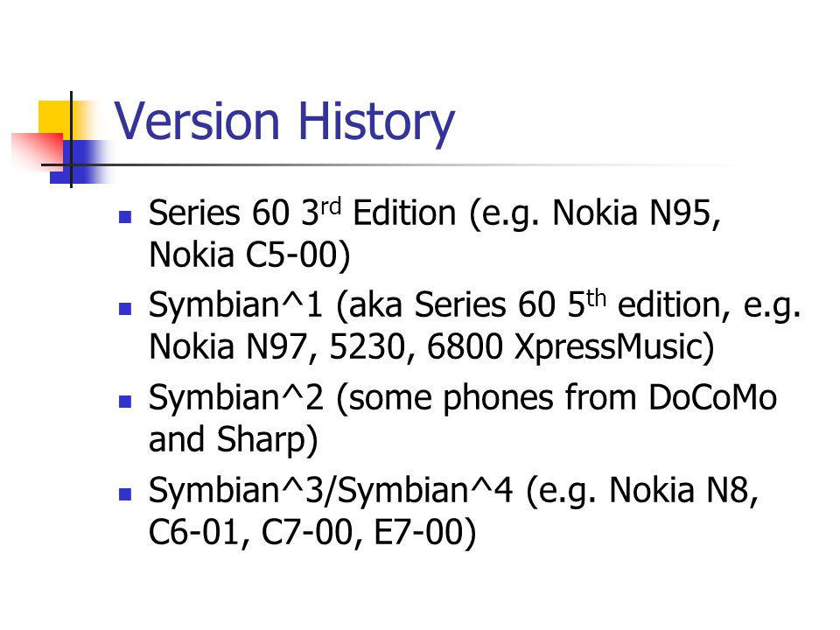The width and height of the screenshot is (840, 630).
Task: Click the blue bullet beside Symbian^1
Action: 125,309
